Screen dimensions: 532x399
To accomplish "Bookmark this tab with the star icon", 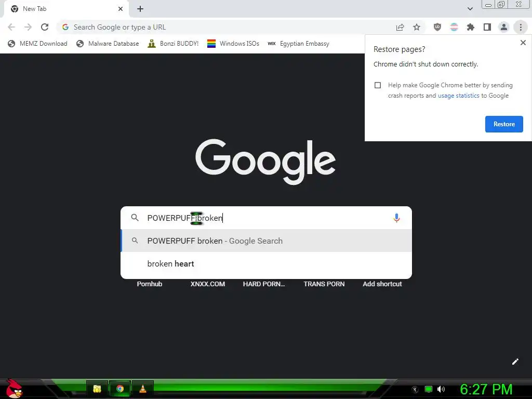I will pyautogui.click(x=417, y=27).
